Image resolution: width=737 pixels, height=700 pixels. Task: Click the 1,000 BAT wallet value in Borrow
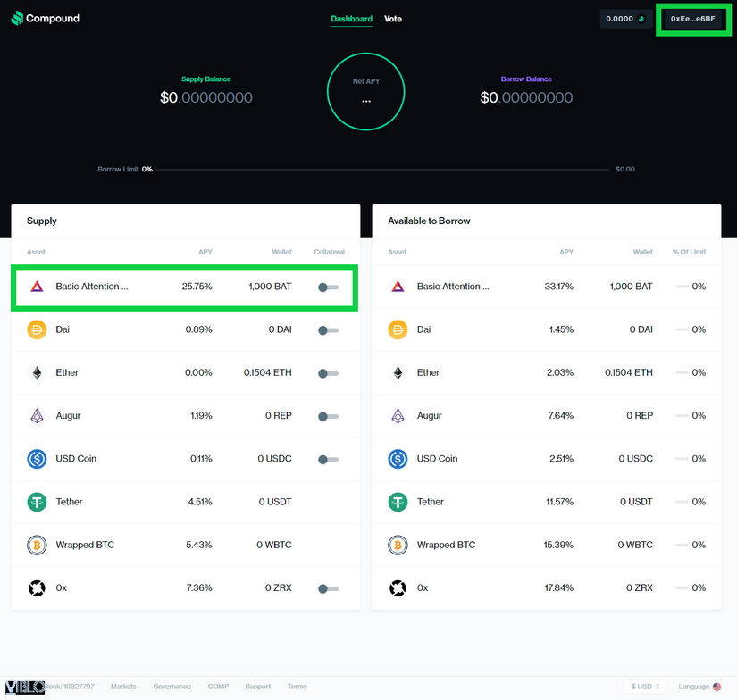(632, 287)
